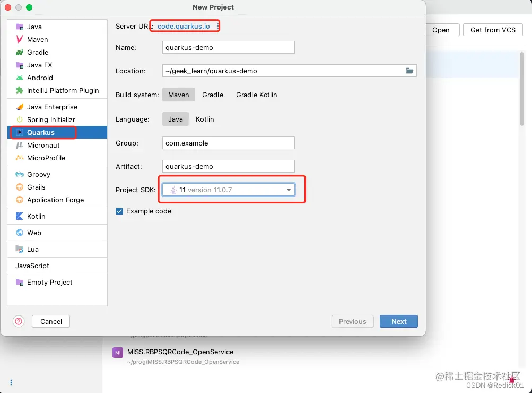
Task: Click the Java FX folder icon
Action: 20,65
